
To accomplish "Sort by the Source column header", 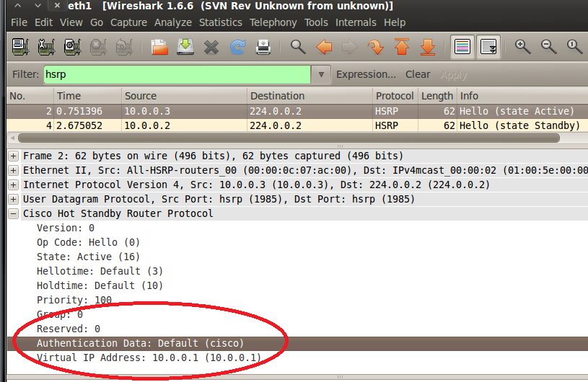I will click(x=185, y=96).
